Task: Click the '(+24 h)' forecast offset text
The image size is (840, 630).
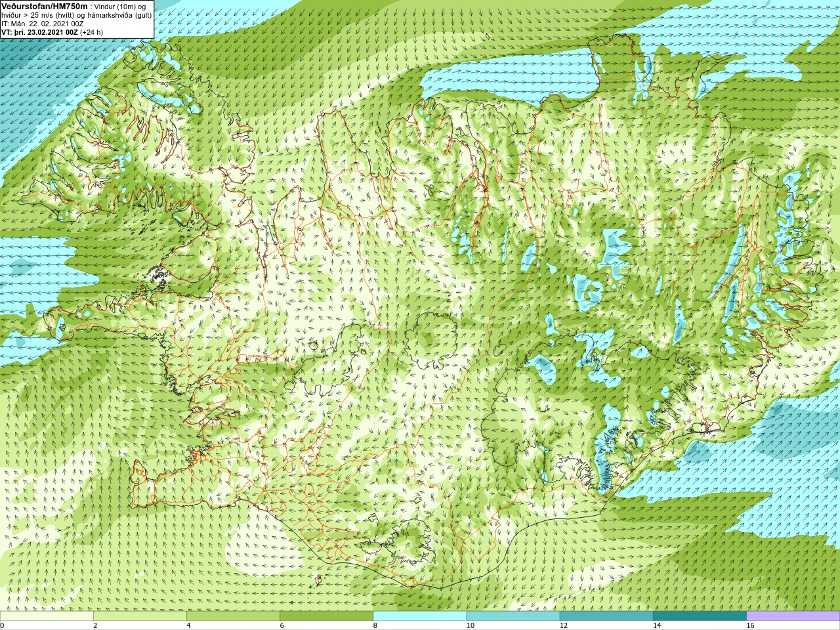Action: (x=91, y=32)
